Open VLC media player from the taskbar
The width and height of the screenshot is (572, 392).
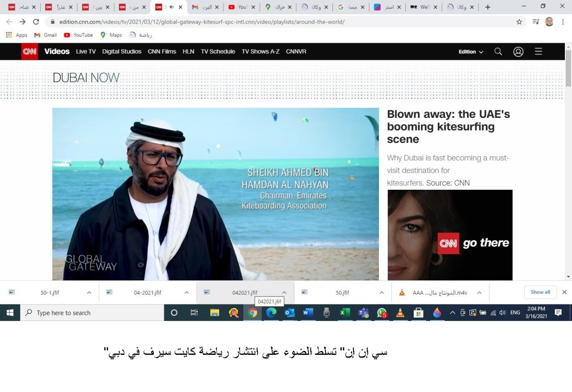(x=400, y=313)
